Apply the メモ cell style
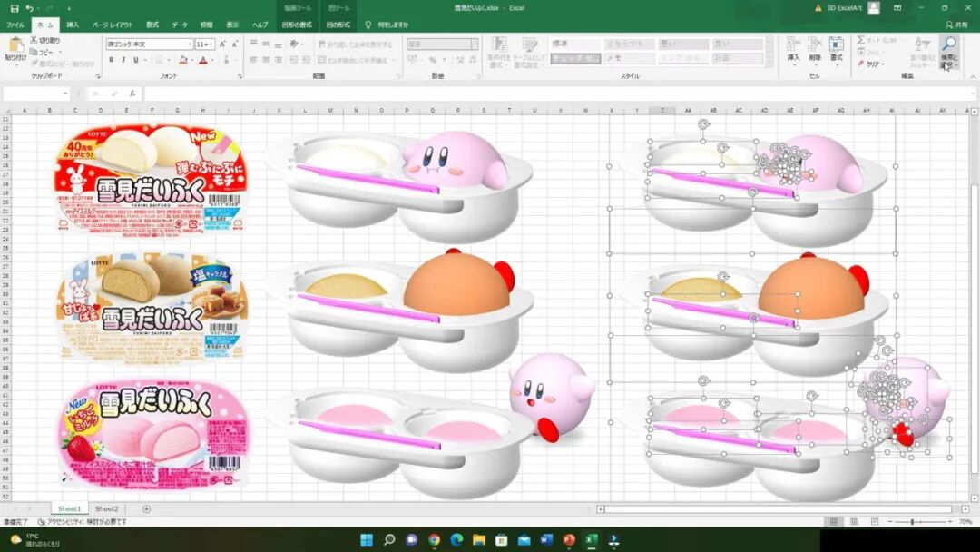 [630, 58]
